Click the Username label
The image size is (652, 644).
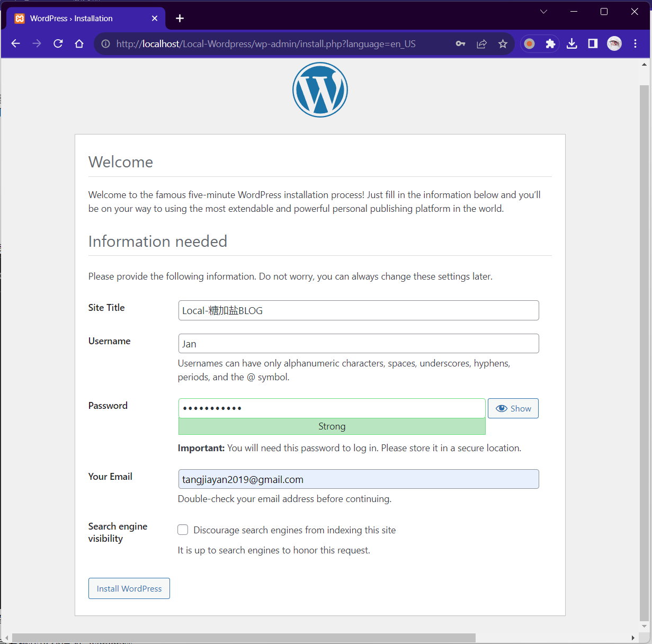(110, 341)
